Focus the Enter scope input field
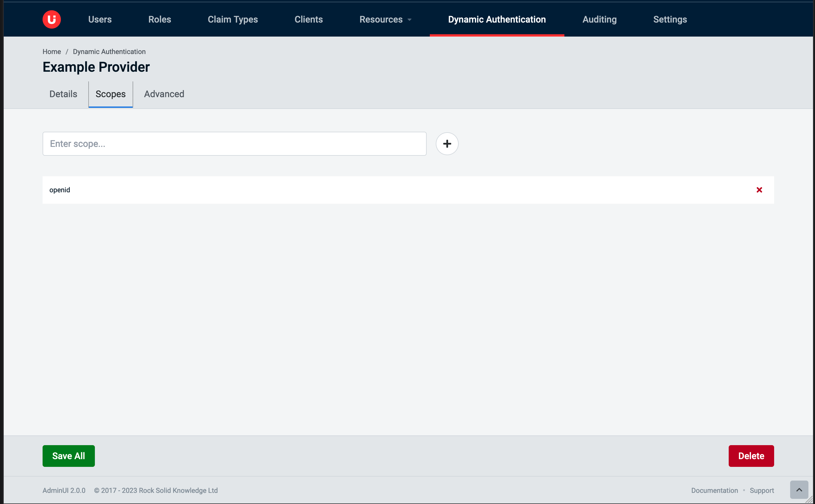Viewport: 815px width, 504px height. (234, 144)
